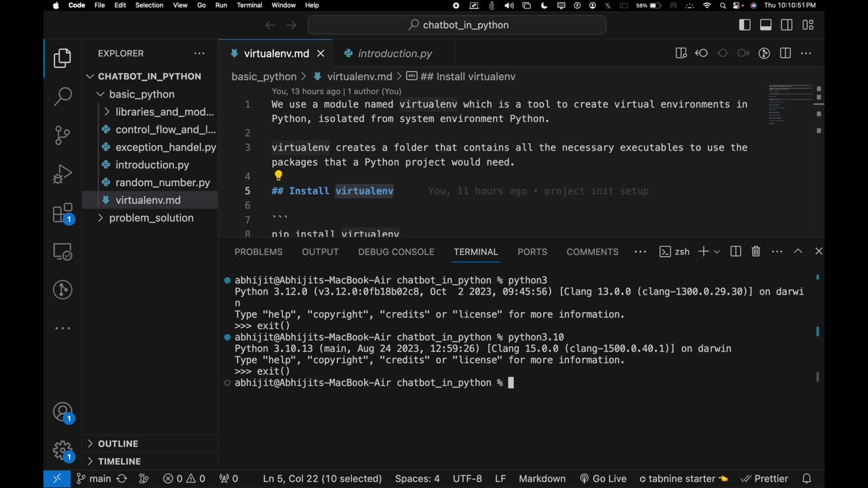
Task: Open the remote window indicator
Action: [57, 479]
